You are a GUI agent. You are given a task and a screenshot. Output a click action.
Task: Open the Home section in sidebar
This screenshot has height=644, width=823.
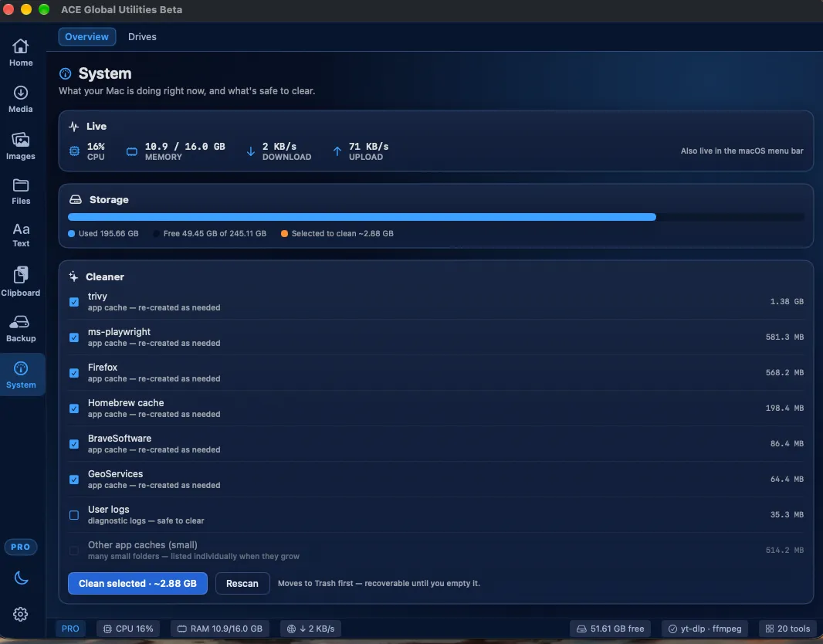(21, 53)
